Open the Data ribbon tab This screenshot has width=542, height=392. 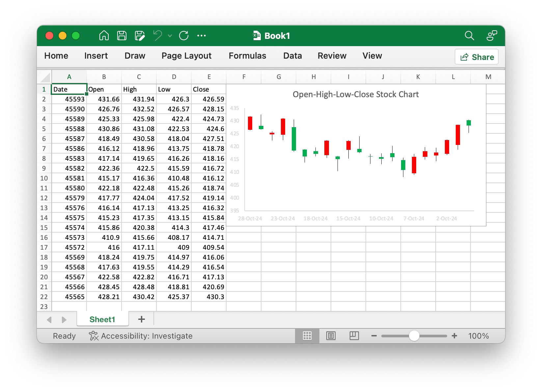[292, 56]
